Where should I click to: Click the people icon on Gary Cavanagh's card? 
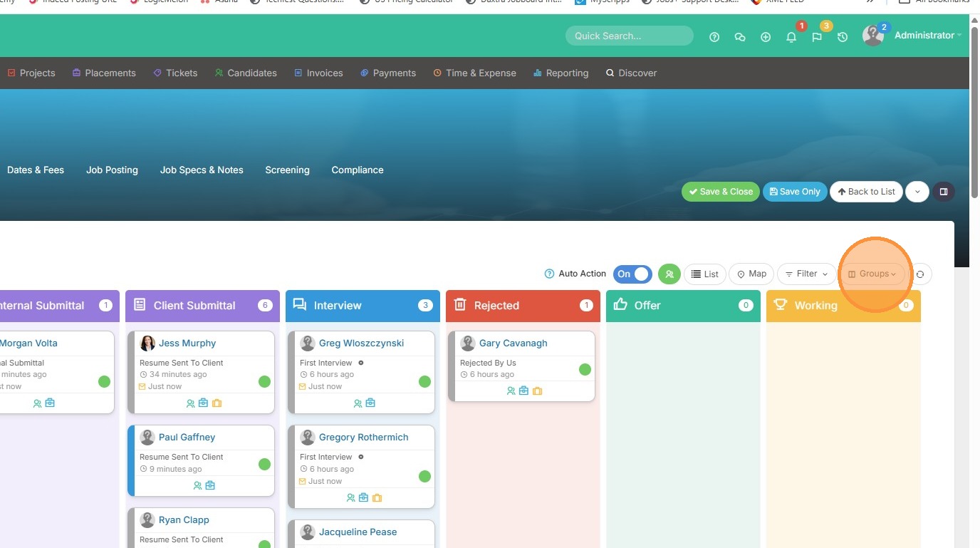(511, 391)
